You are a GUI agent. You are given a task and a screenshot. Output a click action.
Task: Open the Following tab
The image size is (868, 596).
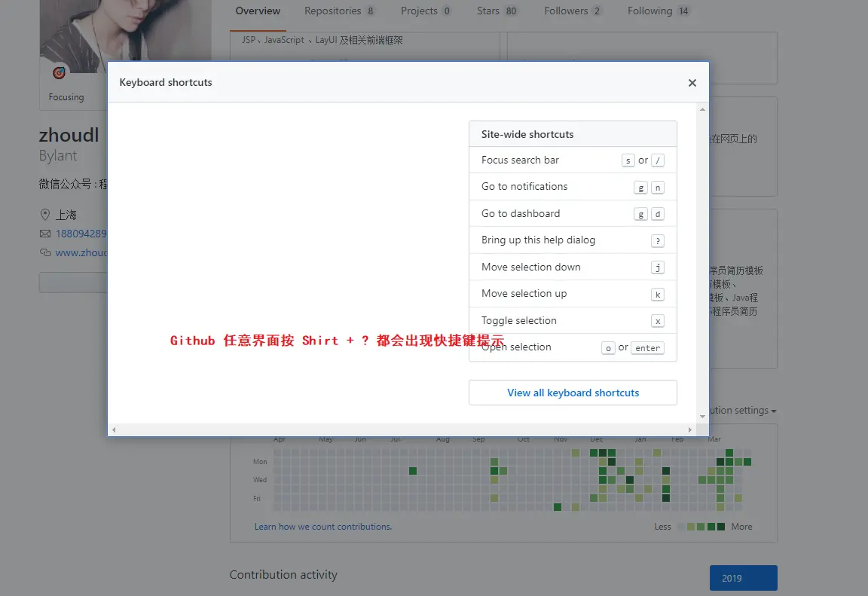(x=659, y=11)
